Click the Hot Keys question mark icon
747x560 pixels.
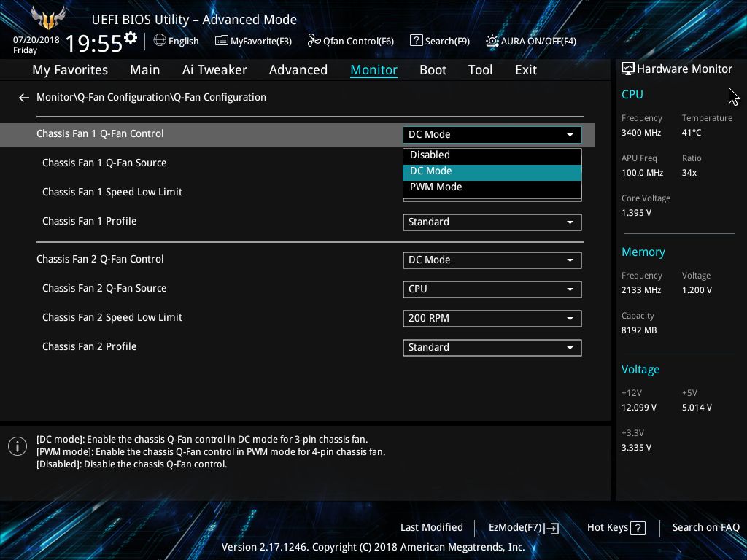click(x=638, y=528)
